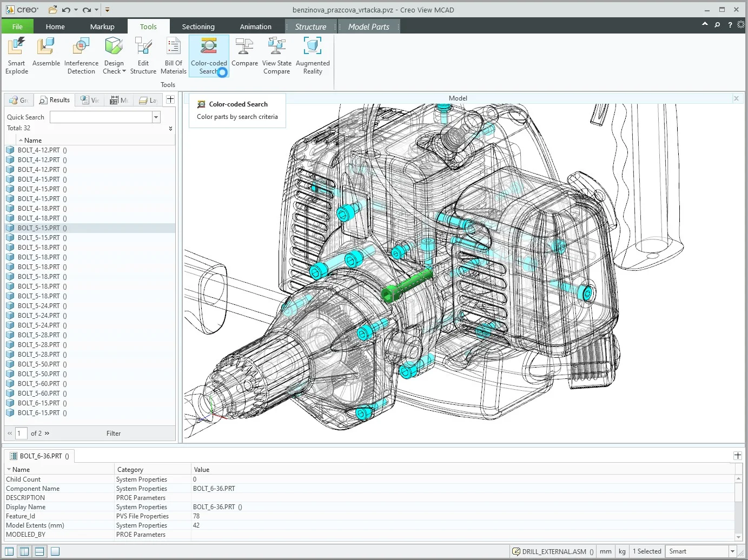This screenshot has width=748, height=560.
Task: Select the Assemble tool
Action: point(46,54)
